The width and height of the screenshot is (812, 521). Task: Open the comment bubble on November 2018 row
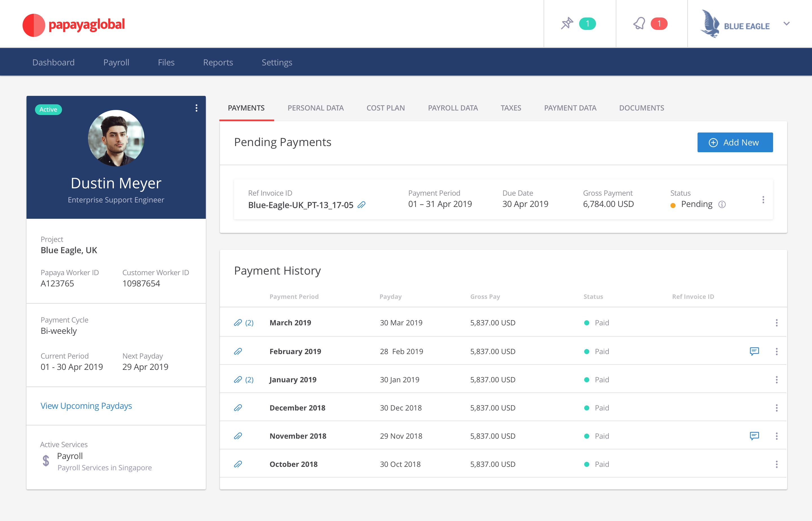(x=755, y=436)
